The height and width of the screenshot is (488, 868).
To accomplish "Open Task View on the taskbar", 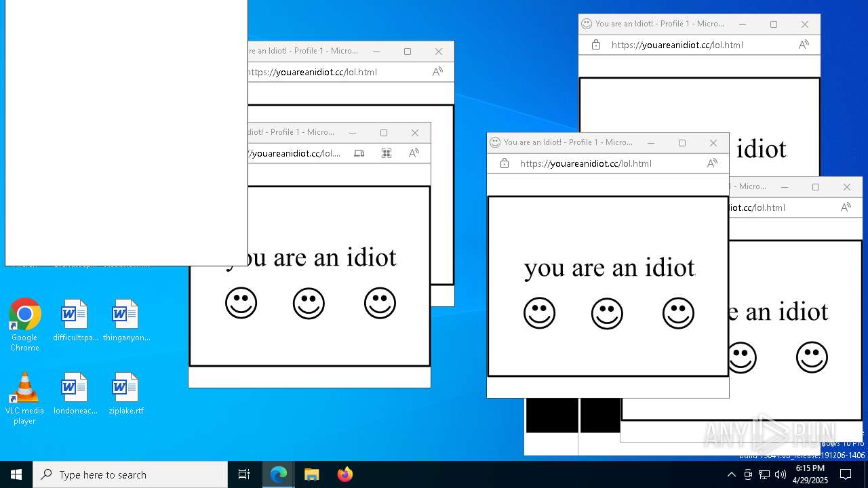I will tap(244, 474).
